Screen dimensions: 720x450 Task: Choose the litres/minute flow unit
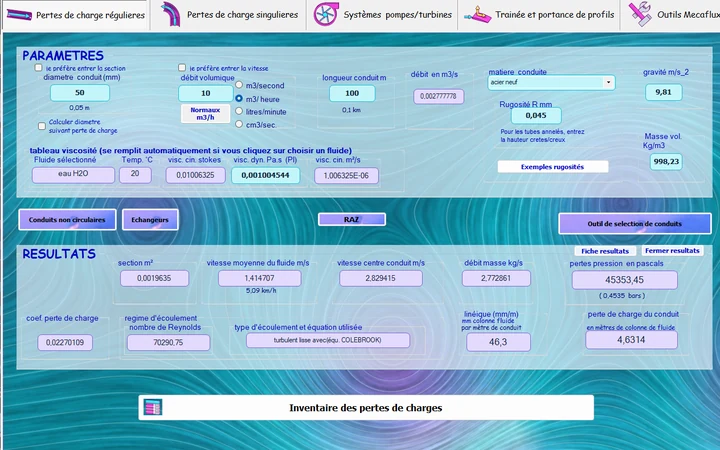coord(239,111)
